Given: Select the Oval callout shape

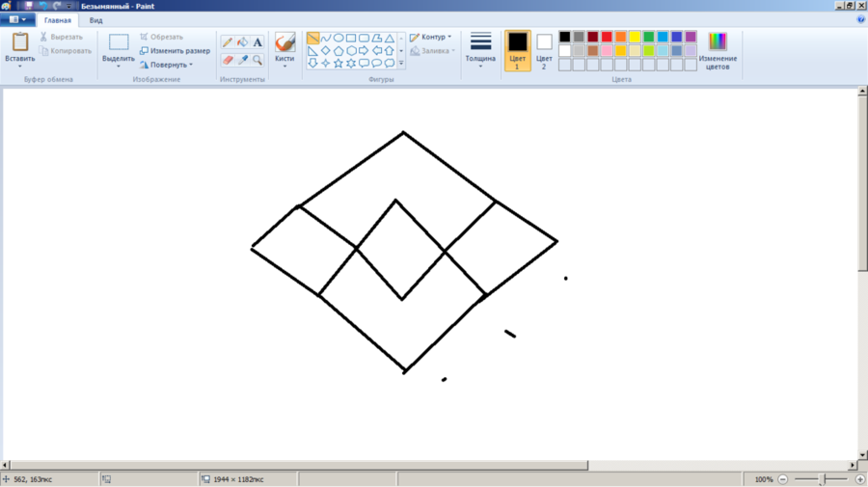Looking at the screenshot, I should [x=376, y=63].
